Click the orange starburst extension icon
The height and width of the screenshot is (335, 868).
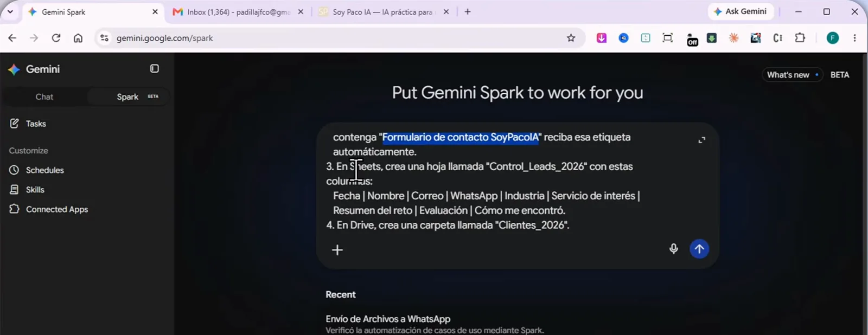(x=733, y=38)
